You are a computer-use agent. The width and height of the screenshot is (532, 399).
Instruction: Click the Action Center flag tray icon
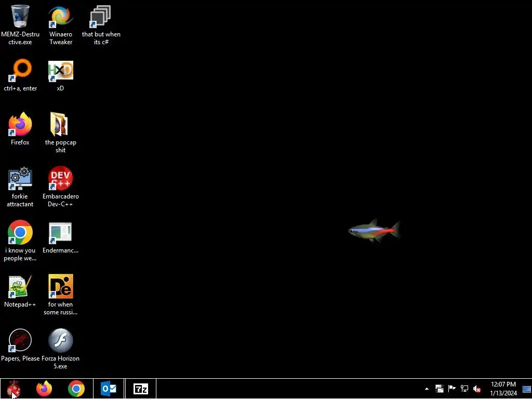coord(452,389)
